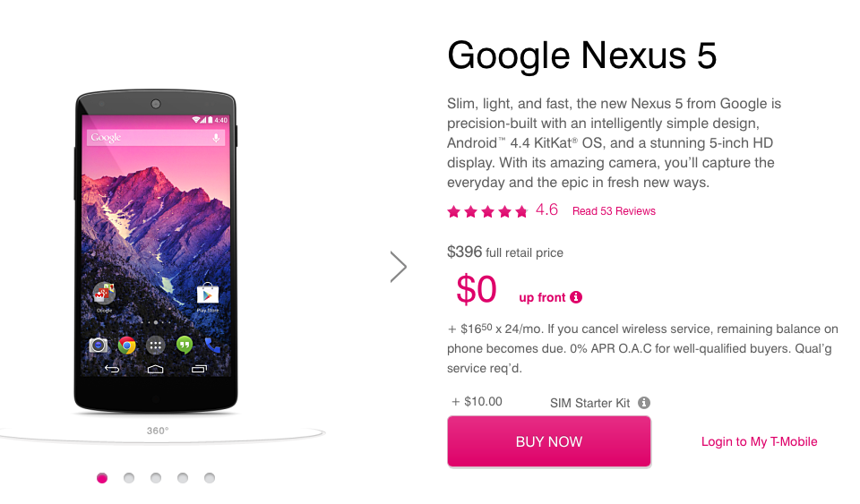Select the third carousel dot
This screenshot has width=860, height=504.
coord(156,478)
